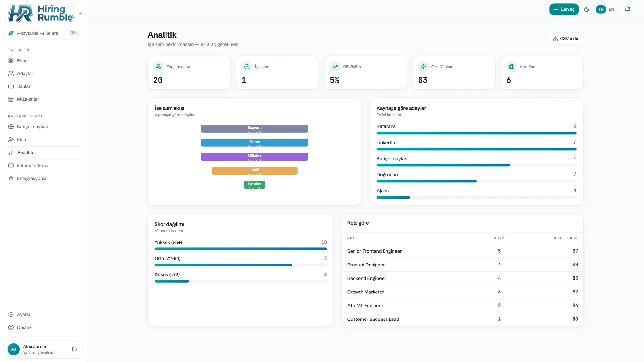The image size is (644, 362).
Task: Toggle dark mode moon icon
Action: point(587,9)
